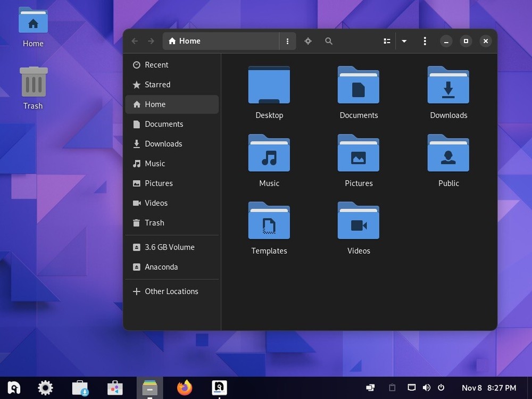This screenshot has width=532, height=399.
Task: Open the hamburger menu with three dots
Action: point(425,41)
